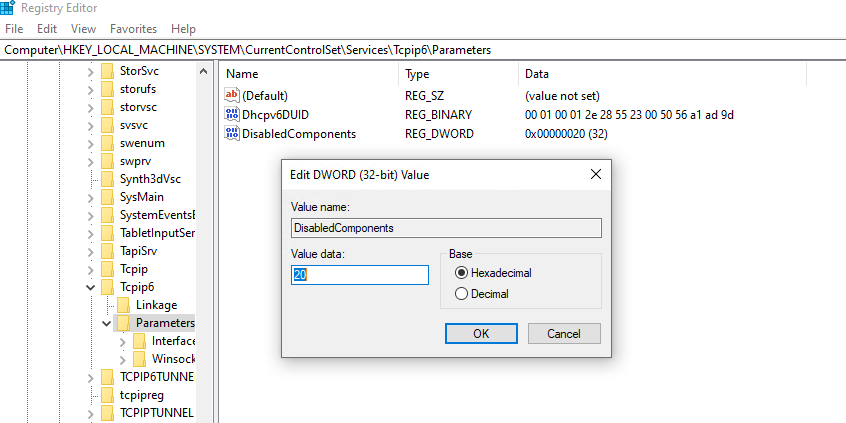The image size is (846, 423).
Task: Click the (Default) string value icon
Action: [231, 95]
